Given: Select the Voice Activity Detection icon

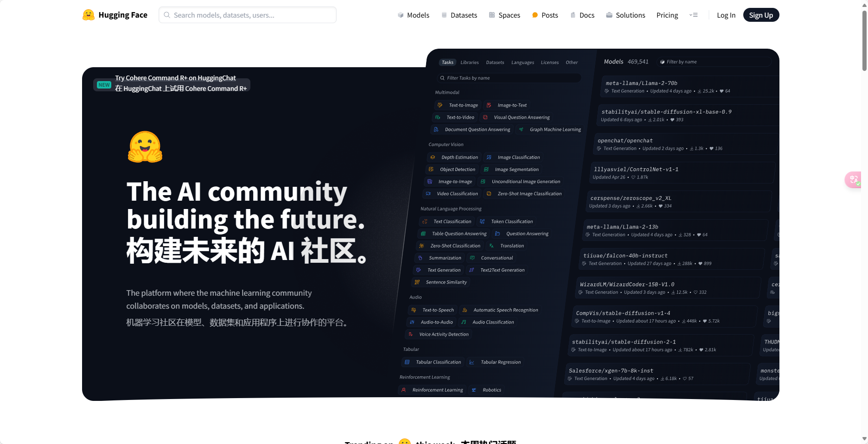Looking at the screenshot, I should click(411, 334).
